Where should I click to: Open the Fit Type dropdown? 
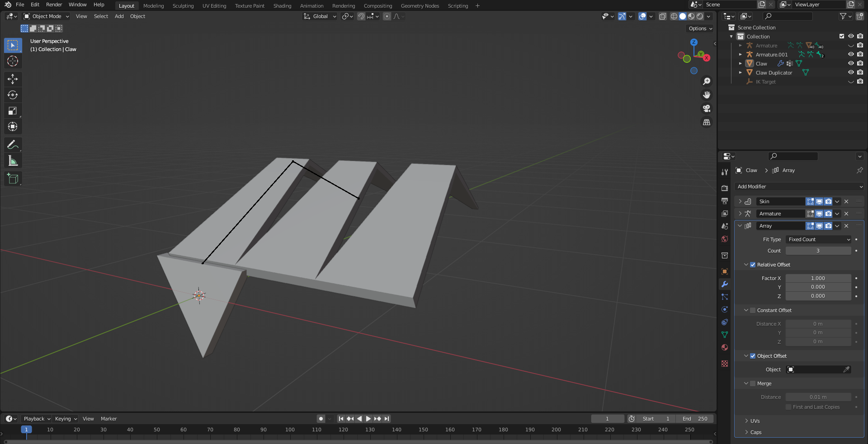pyautogui.click(x=818, y=239)
